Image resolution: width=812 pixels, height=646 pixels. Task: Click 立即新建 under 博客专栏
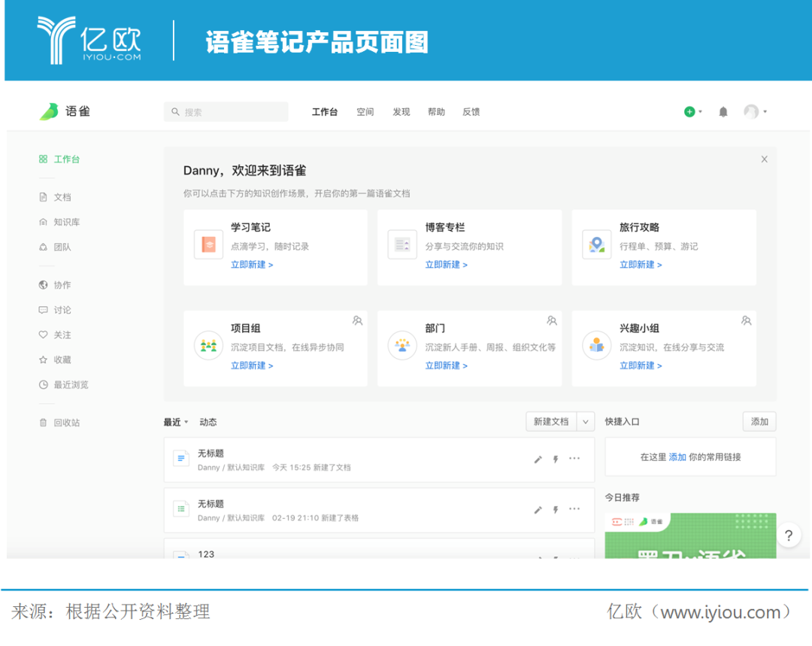pyautogui.click(x=446, y=264)
